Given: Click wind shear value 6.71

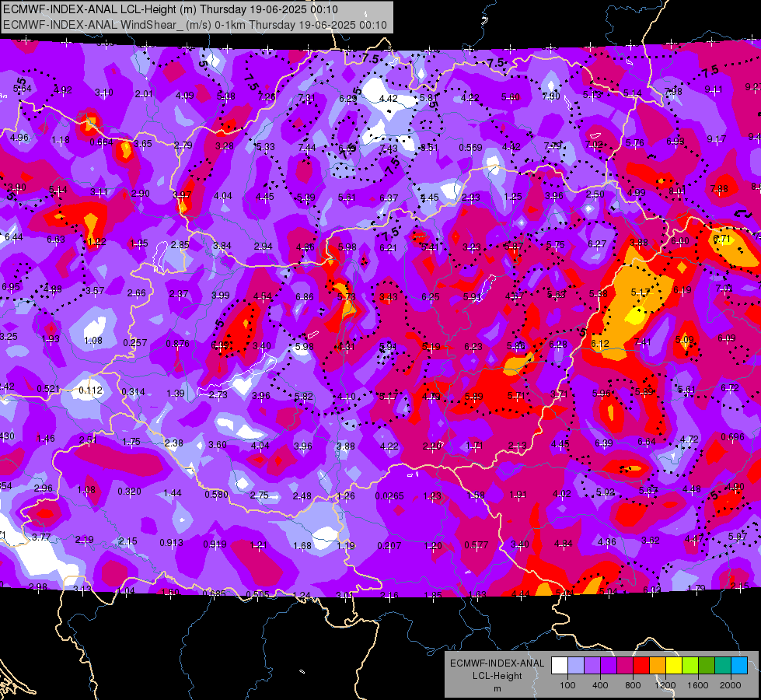Looking at the screenshot, I should coord(721,238).
